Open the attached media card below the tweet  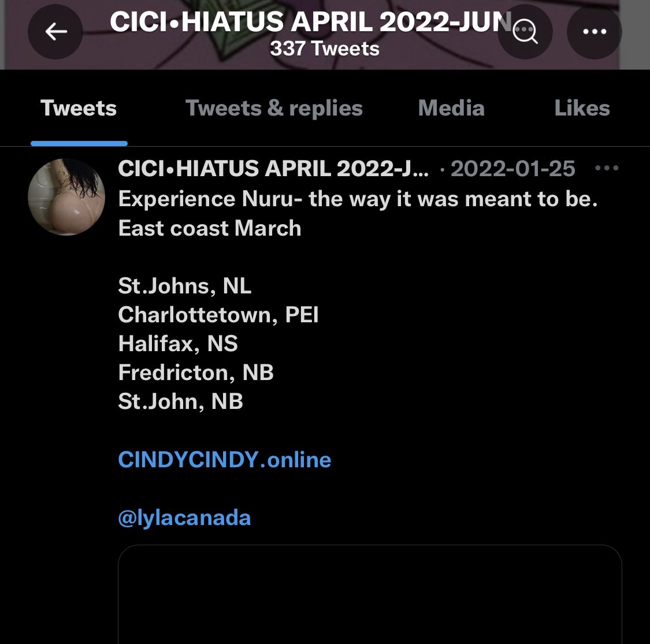pyautogui.click(x=370, y=595)
